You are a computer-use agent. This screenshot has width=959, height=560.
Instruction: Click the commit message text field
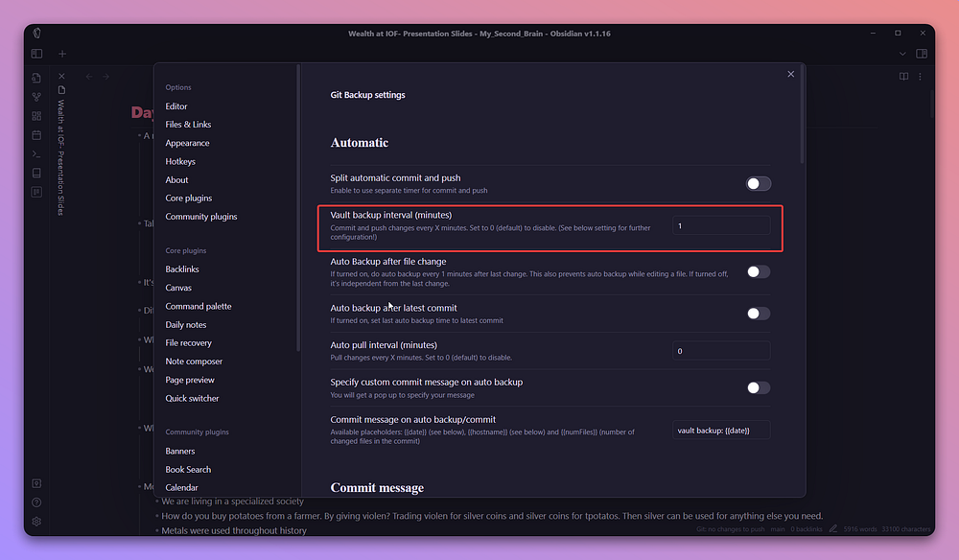[x=721, y=431]
